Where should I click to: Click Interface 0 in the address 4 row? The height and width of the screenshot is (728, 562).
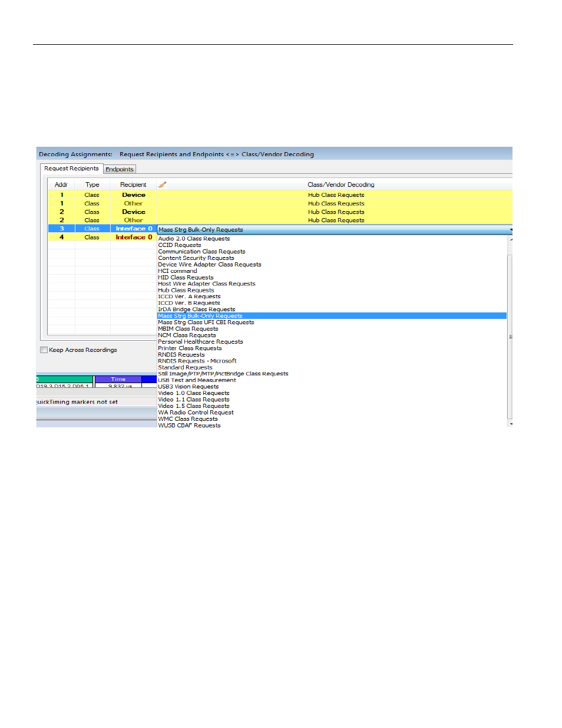tap(134, 238)
